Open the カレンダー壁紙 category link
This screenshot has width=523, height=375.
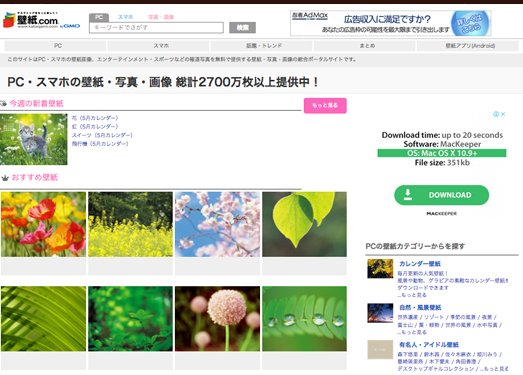420,264
